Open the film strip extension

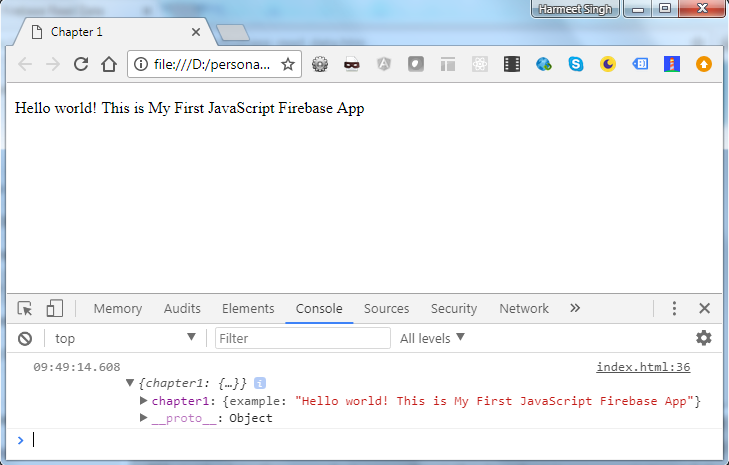click(512, 64)
